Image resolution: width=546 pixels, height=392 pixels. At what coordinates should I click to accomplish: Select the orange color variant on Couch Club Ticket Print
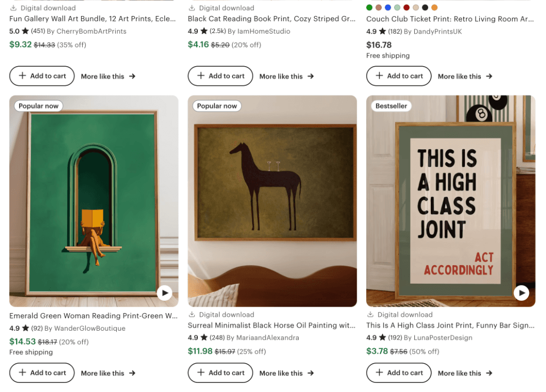pos(433,7)
